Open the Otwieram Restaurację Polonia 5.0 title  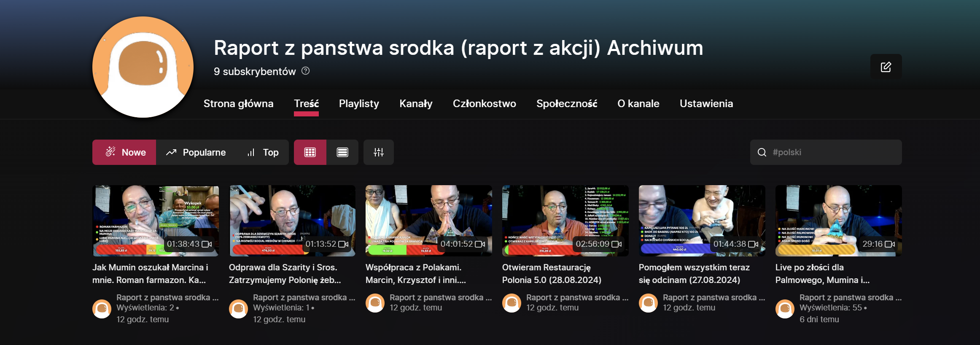[x=552, y=274]
